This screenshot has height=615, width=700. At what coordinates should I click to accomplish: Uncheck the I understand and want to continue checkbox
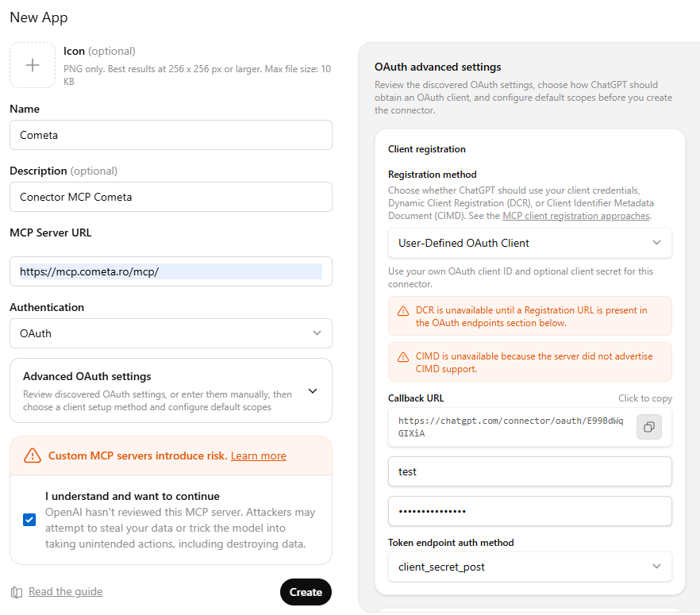pyautogui.click(x=29, y=520)
